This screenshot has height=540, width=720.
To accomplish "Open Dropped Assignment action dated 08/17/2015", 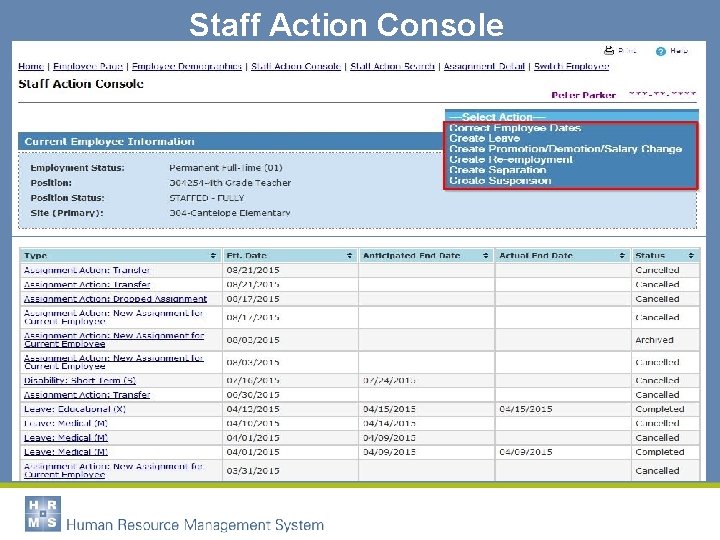I will 115,299.
